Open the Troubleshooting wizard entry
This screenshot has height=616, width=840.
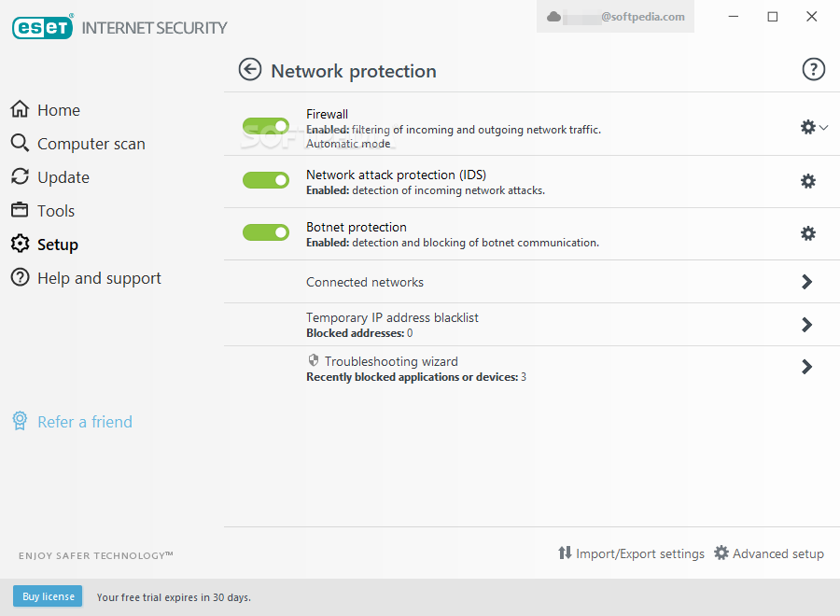click(391, 361)
